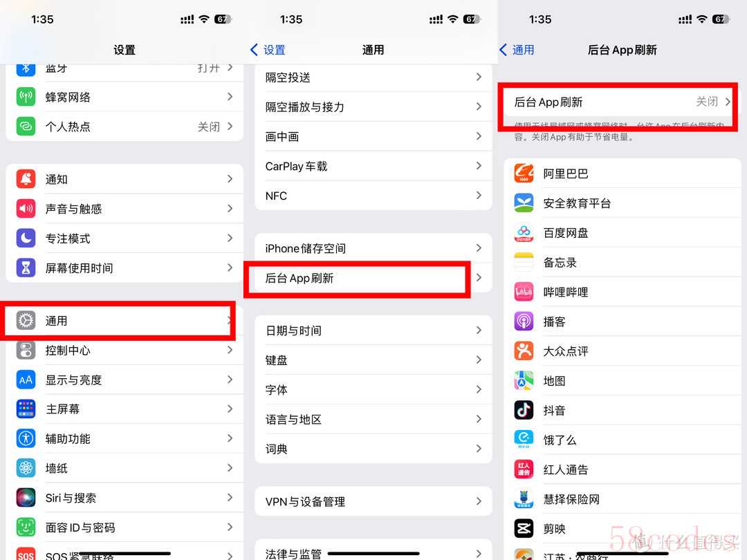Viewport: 747px width, 560px height.
Task: Expand the AirDrop (隔空投送) row chevron
Action: tap(479, 77)
